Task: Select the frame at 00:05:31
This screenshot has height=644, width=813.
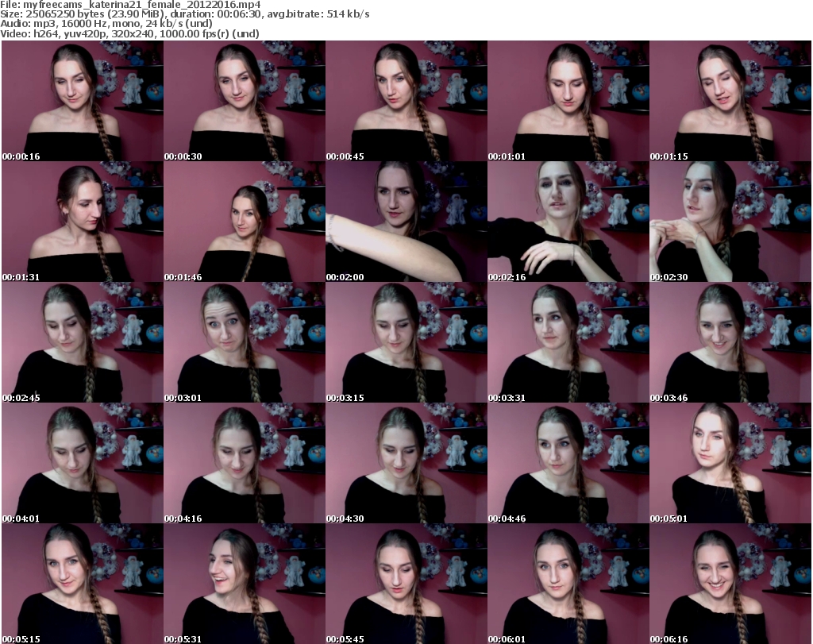Action: click(x=244, y=584)
